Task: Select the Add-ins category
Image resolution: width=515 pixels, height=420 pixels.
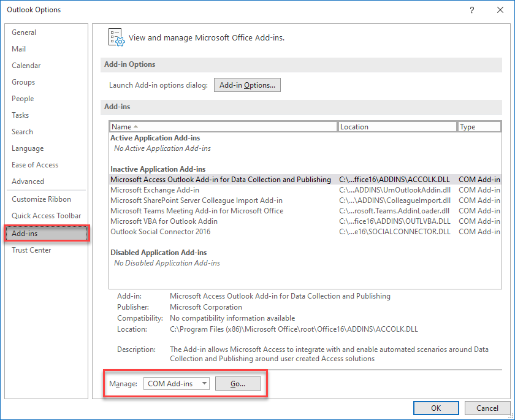Action: (x=47, y=234)
